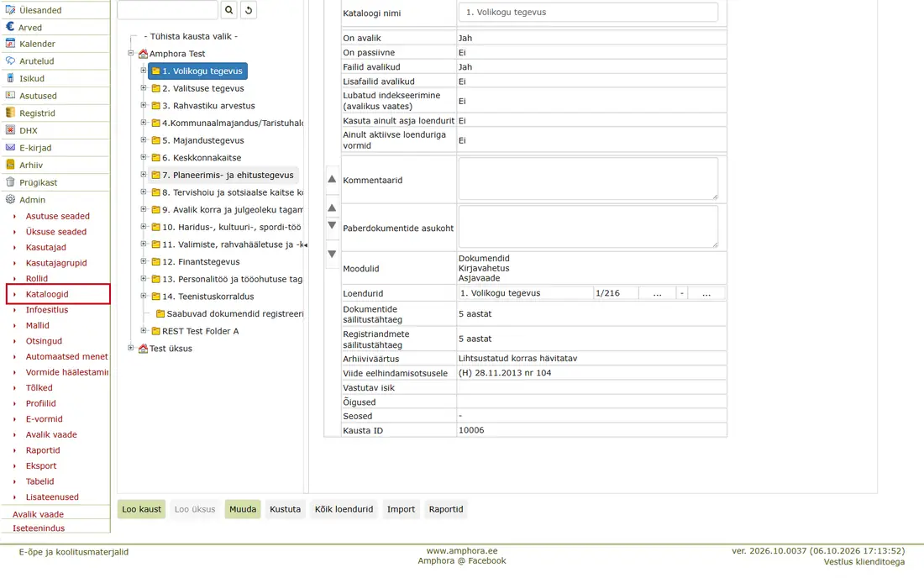The width and height of the screenshot is (924, 578).
Task: Click folder icon of Saabuvad dokumendid
Action: pos(160,313)
